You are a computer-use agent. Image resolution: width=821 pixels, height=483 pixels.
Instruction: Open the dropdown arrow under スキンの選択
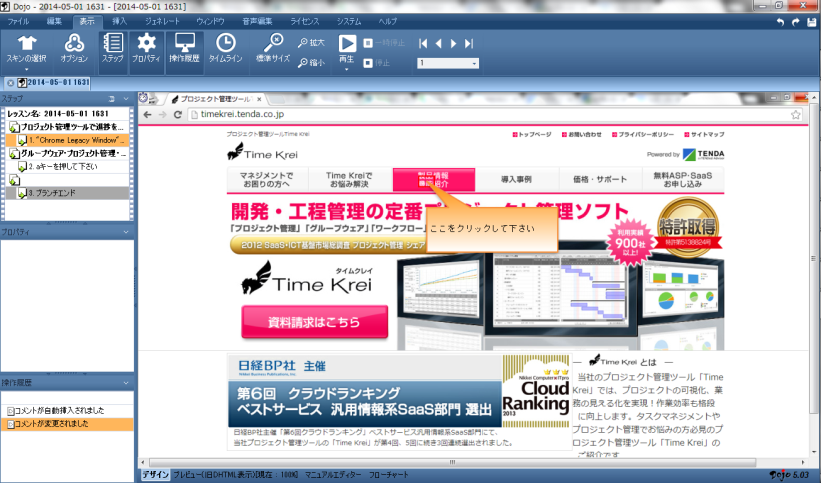pos(27,69)
